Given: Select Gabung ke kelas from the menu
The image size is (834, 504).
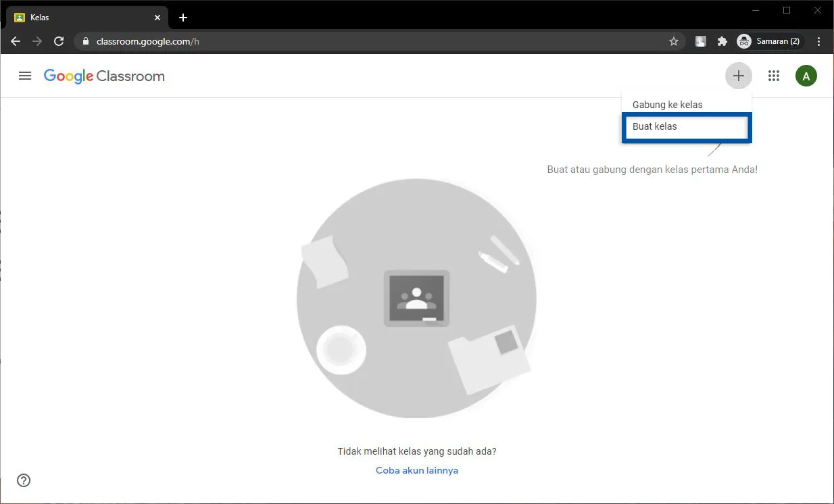Looking at the screenshot, I should (x=667, y=104).
